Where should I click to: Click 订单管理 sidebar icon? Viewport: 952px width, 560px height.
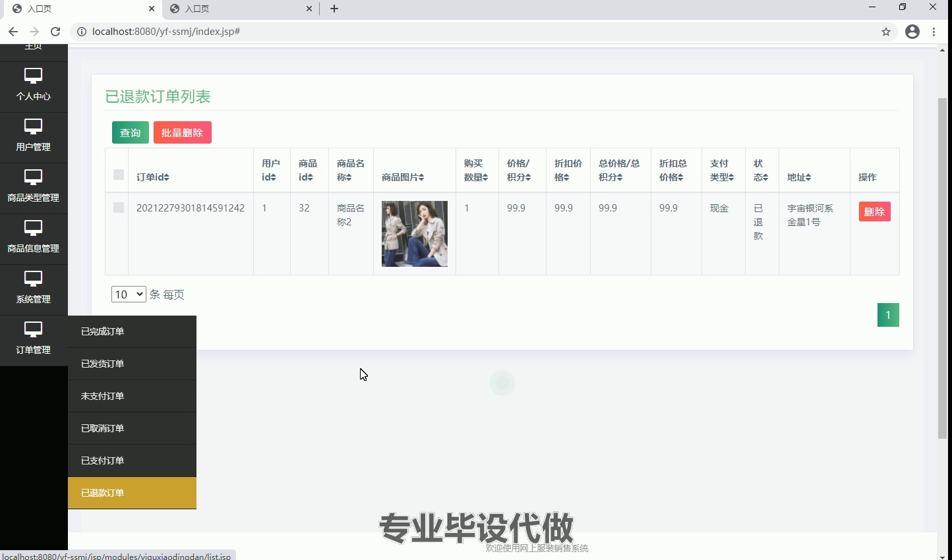(33, 329)
